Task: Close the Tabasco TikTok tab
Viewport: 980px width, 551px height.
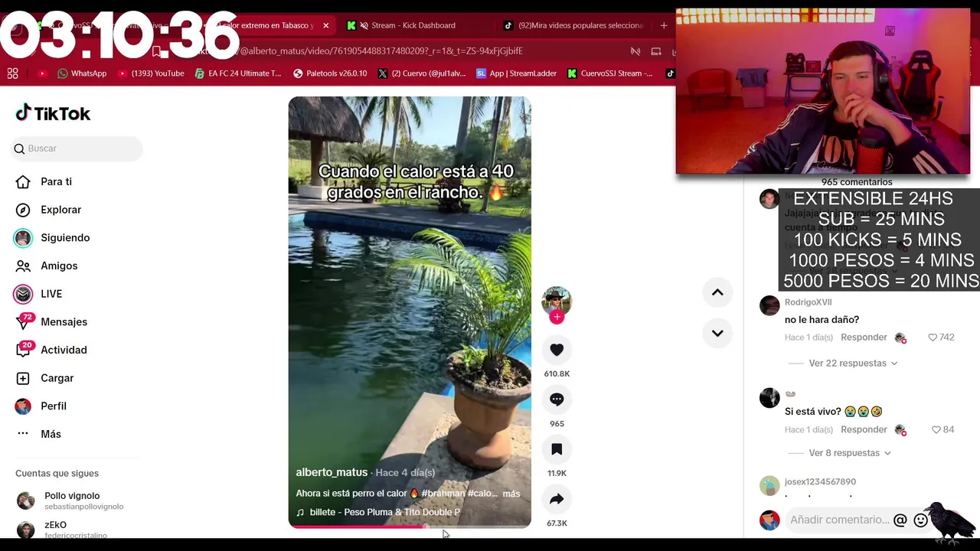Action: pyautogui.click(x=325, y=25)
